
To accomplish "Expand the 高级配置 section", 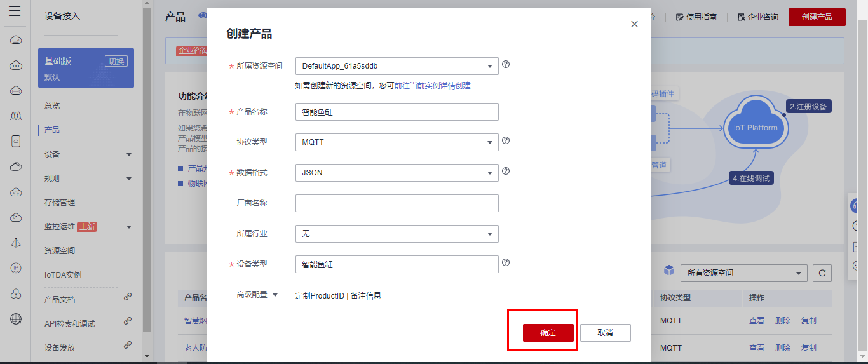I will click(257, 295).
